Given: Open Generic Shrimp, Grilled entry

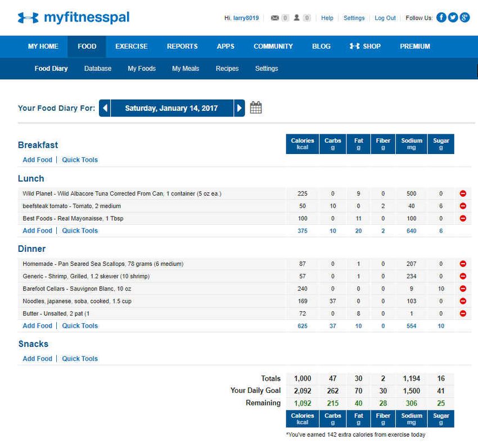Looking at the screenshot, I should 86,277.
